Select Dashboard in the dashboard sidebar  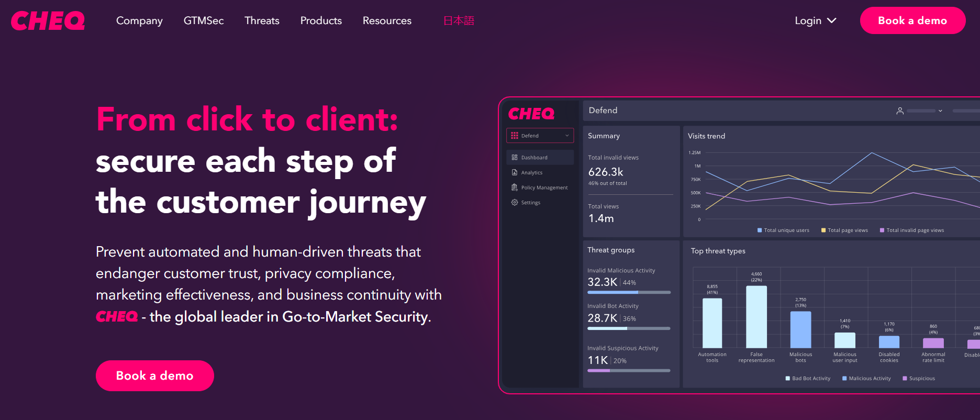540,158
